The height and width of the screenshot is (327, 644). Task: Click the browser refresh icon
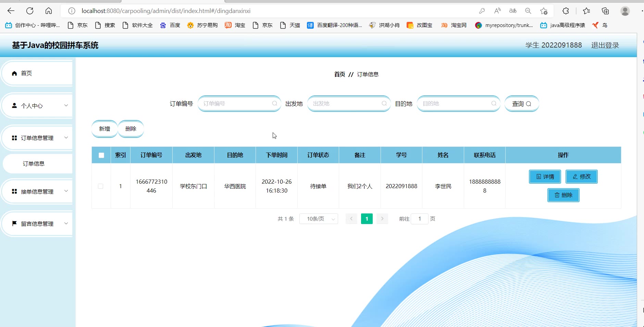pos(30,11)
